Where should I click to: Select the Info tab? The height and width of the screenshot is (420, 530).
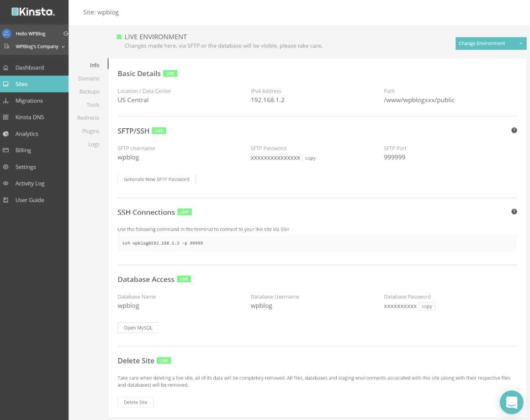pos(95,65)
